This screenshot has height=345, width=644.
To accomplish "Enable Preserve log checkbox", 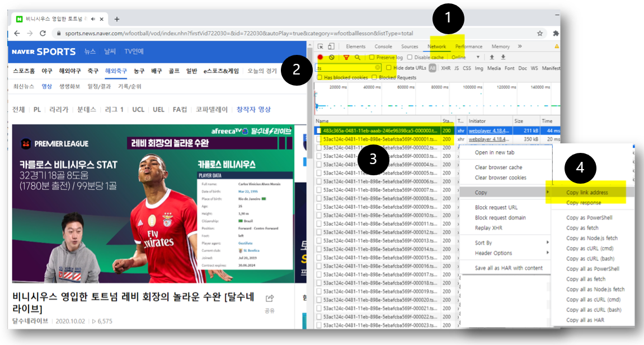I will pos(372,57).
